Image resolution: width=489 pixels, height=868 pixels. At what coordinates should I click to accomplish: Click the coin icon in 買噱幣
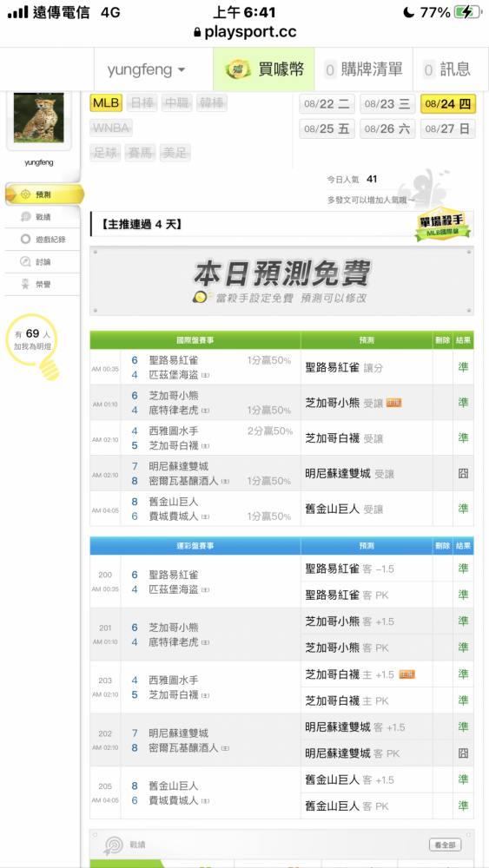click(x=238, y=69)
